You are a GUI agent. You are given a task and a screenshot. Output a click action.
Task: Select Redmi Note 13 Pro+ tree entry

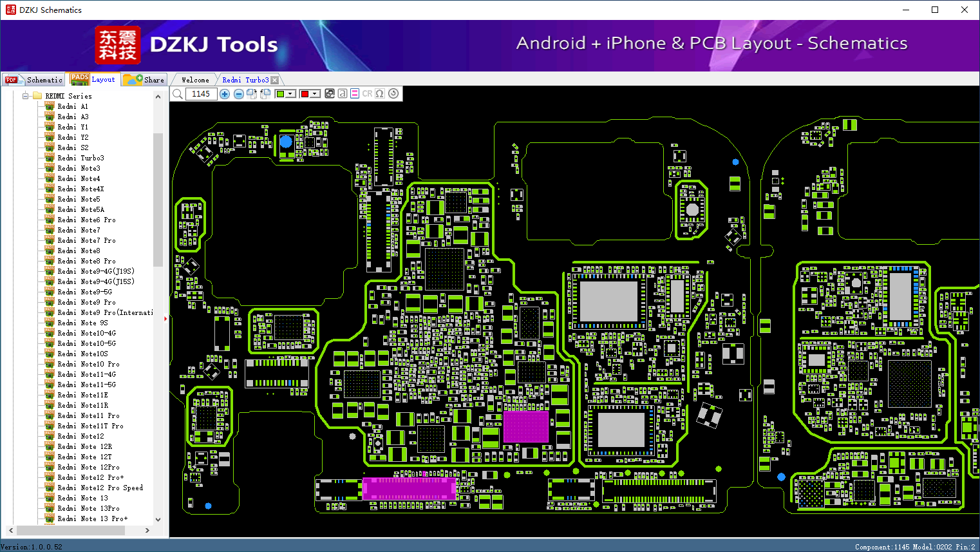pos(92,519)
